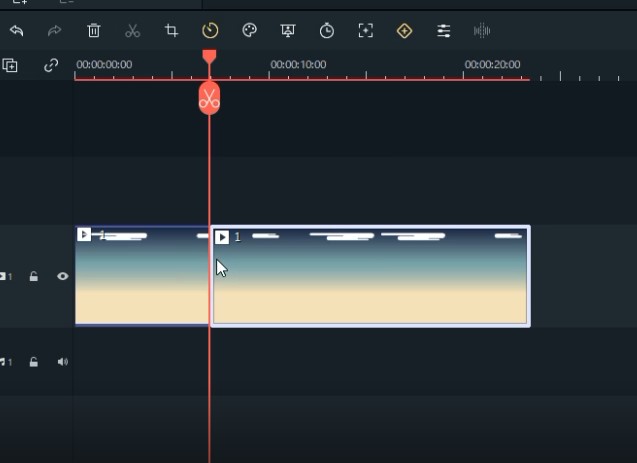The width and height of the screenshot is (637, 463).
Task: Click the audio waveform icon in the toolbar
Action: tap(482, 31)
